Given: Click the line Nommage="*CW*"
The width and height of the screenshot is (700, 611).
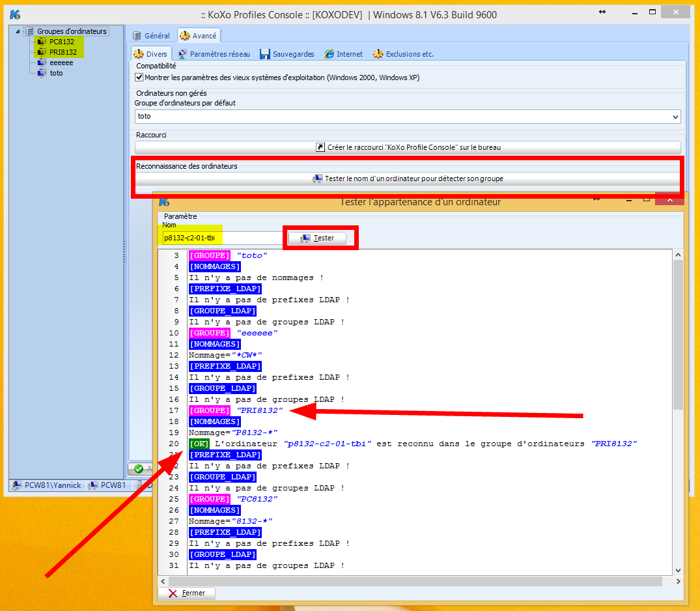Looking at the screenshot, I should click(x=225, y=355).
